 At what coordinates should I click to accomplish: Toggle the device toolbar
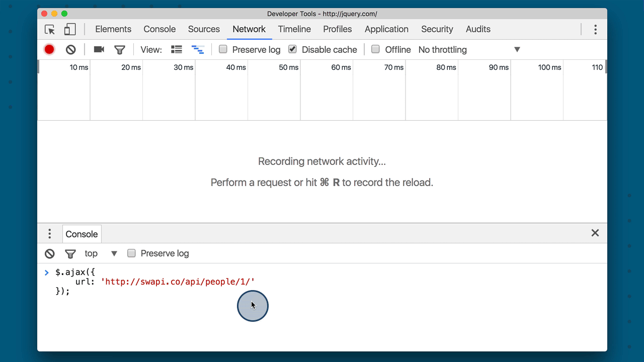(69, 29)
